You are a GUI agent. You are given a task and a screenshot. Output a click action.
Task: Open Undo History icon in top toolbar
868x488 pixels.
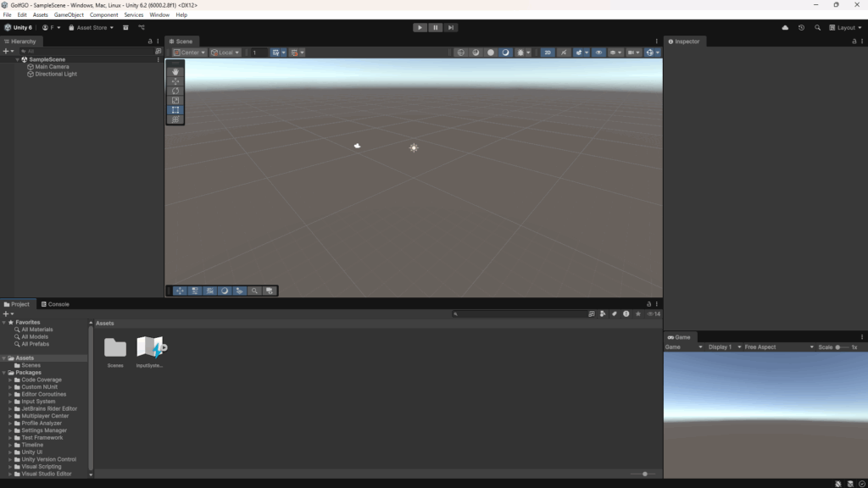point(801,27)
